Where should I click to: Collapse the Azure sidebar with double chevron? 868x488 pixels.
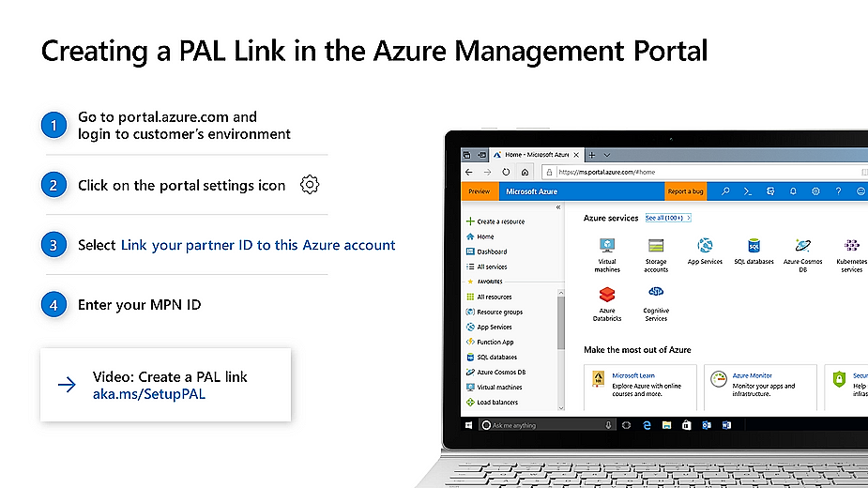(x=558, y=207)
